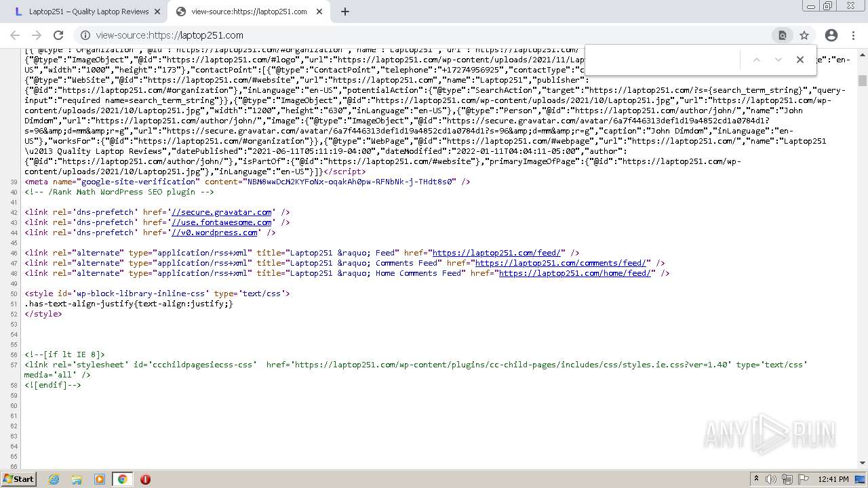Screen dimensions: 868x488
Task: Click the ccchildpagesiecss-css stylesheet line
Action: (416, 369)
